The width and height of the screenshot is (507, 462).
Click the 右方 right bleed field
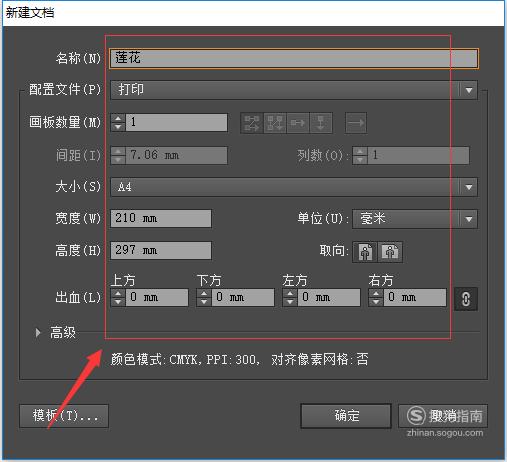(415, 297)
